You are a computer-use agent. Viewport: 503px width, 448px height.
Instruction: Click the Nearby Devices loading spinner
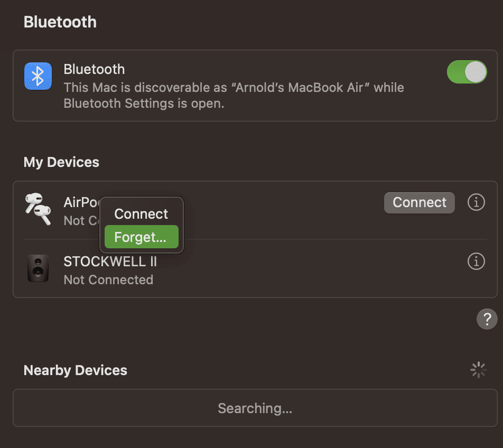click(x=478, y=370)
